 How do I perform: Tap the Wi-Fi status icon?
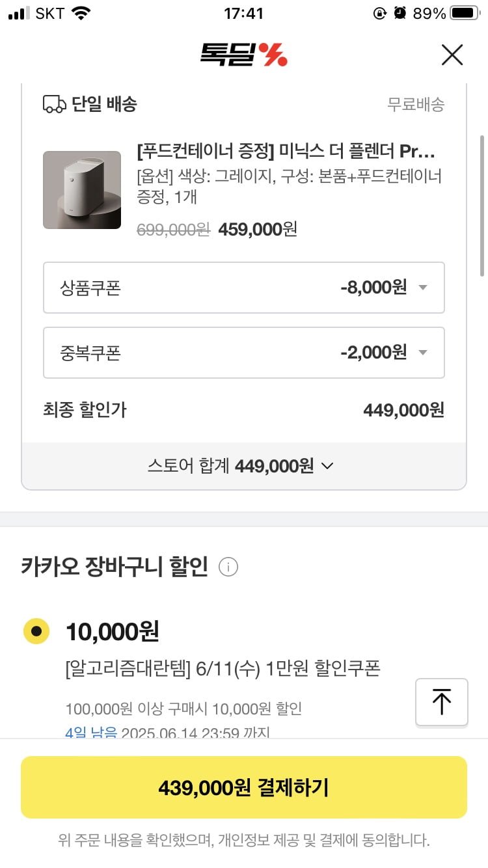pos(81,14)
